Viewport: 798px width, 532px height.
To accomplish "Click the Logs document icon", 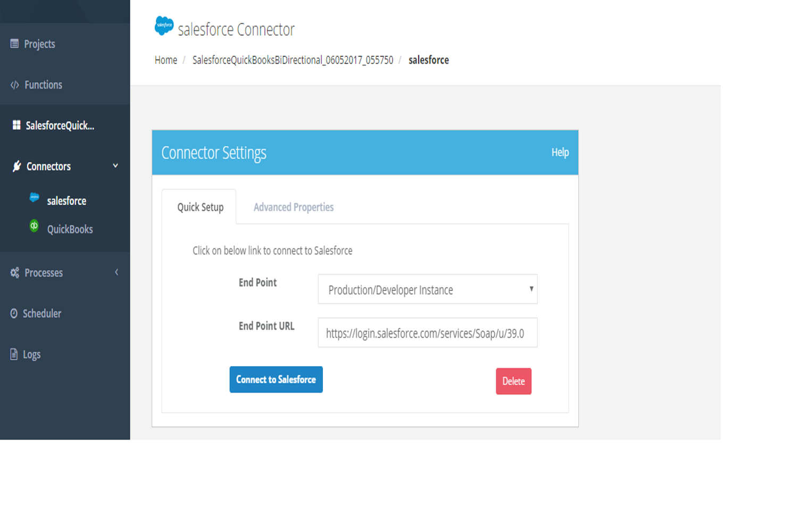I will (14, 354).
